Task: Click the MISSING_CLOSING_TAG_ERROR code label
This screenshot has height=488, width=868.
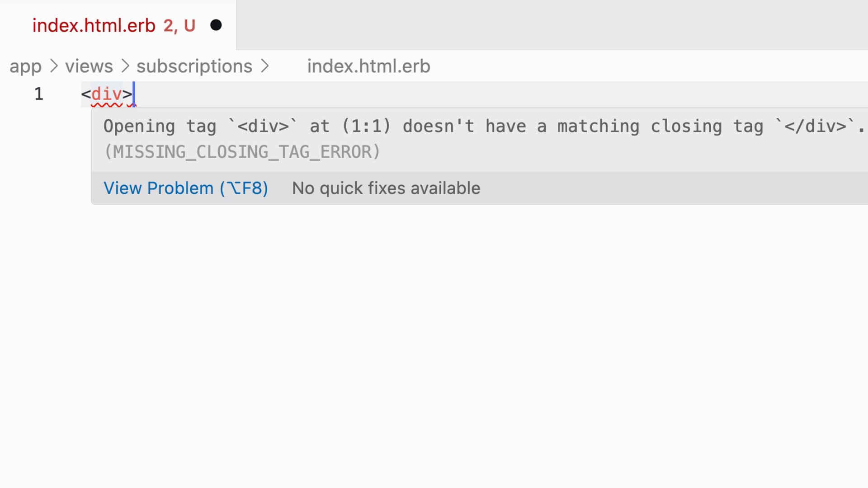Action: 242,152
